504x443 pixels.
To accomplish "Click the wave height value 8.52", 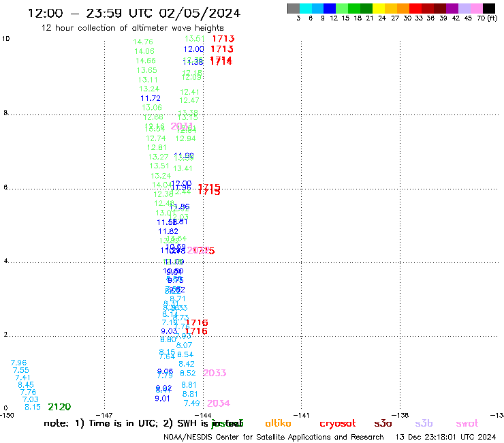I will point(188,373).
